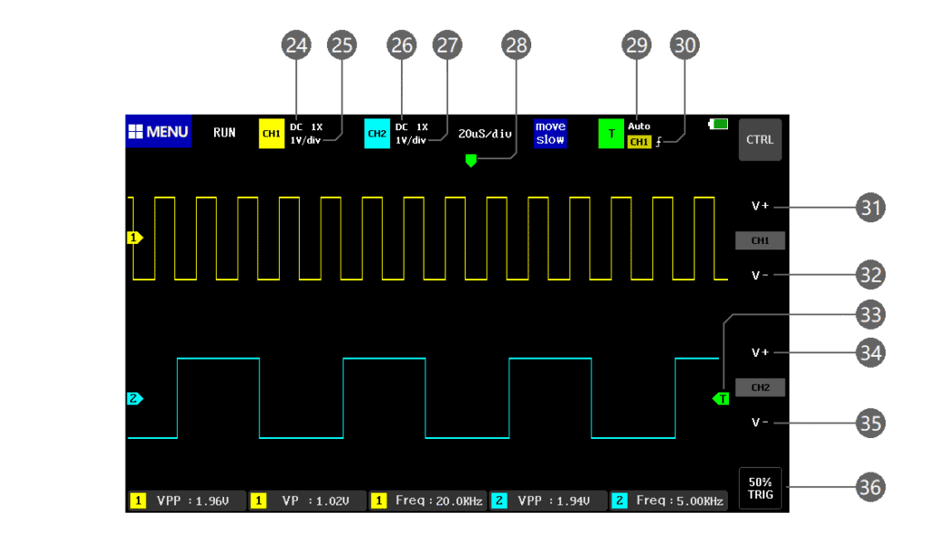The image size is (933, 560).
Task: Toggle the RUN acquisition state
Action: click(x=224, y=133)
